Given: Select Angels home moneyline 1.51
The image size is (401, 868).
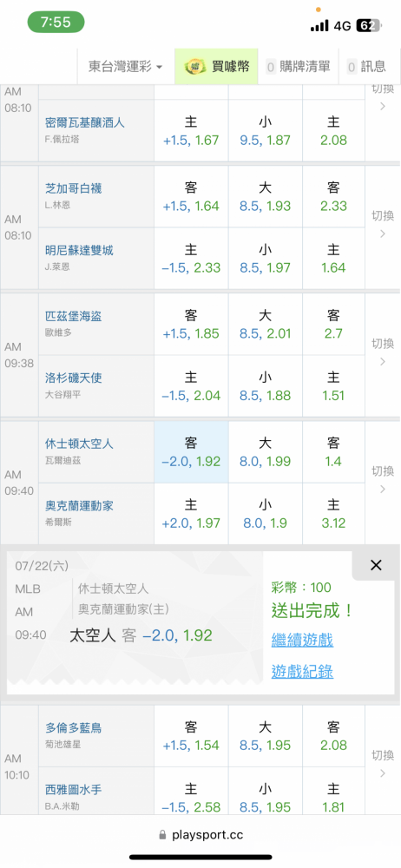Looking at the screenshot, I should pyautogui.click(x=333, y=386).
